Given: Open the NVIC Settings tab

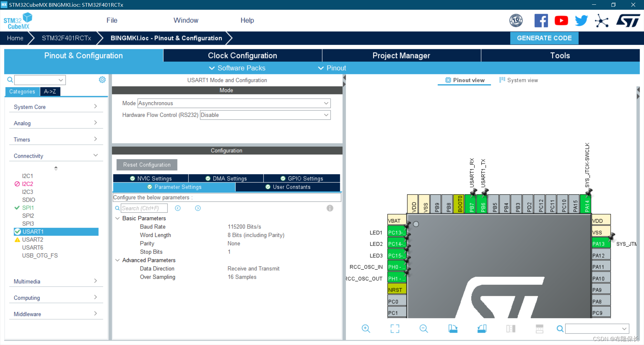Looking at the screenshot, I should [x=151, y=179].
